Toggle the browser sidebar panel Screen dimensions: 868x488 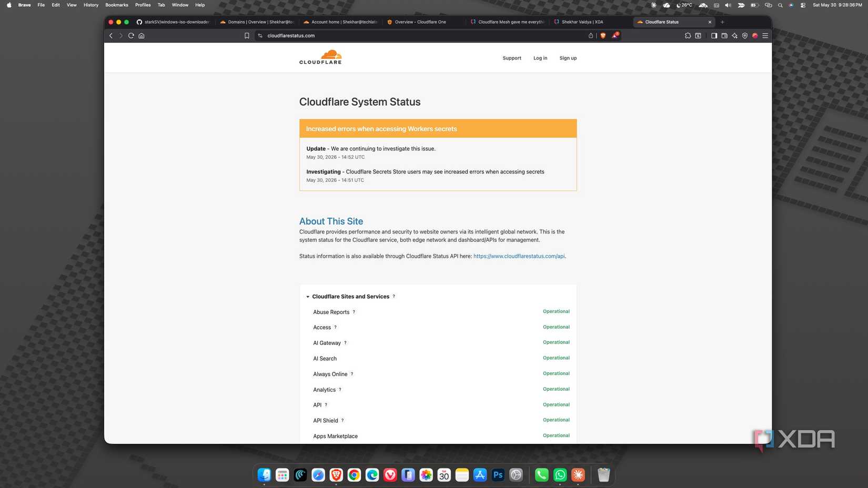click(x=714, y=36)
